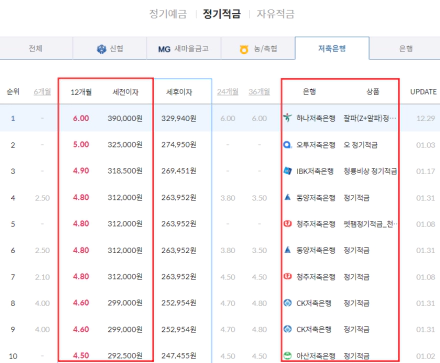Click the 274,950원 after-tax interest
Screen dimensions: 440x363
pyautogui.click(x=179, y=145)
